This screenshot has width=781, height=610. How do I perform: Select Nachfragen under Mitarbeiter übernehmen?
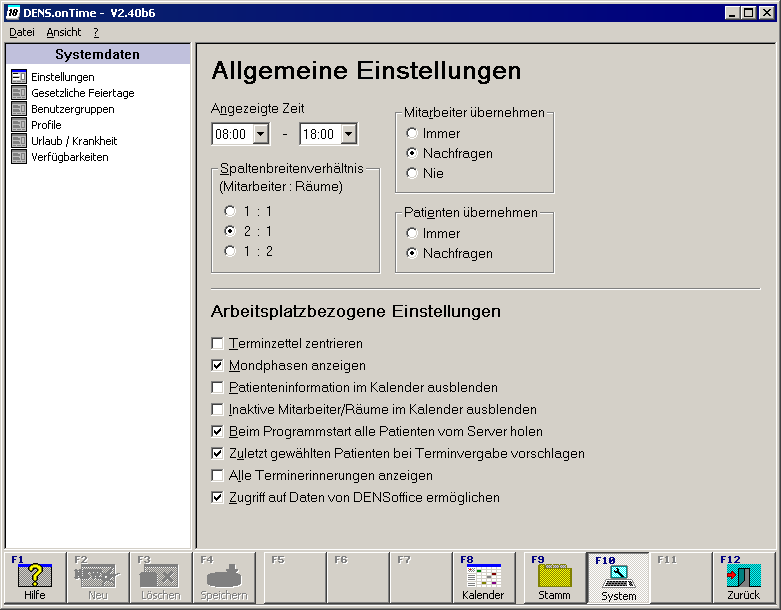[411, 153]
